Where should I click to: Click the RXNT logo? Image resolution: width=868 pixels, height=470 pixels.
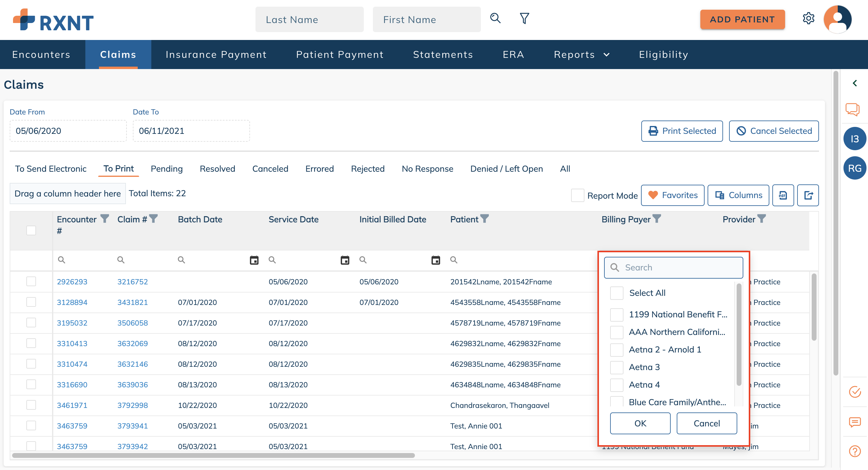53,20
